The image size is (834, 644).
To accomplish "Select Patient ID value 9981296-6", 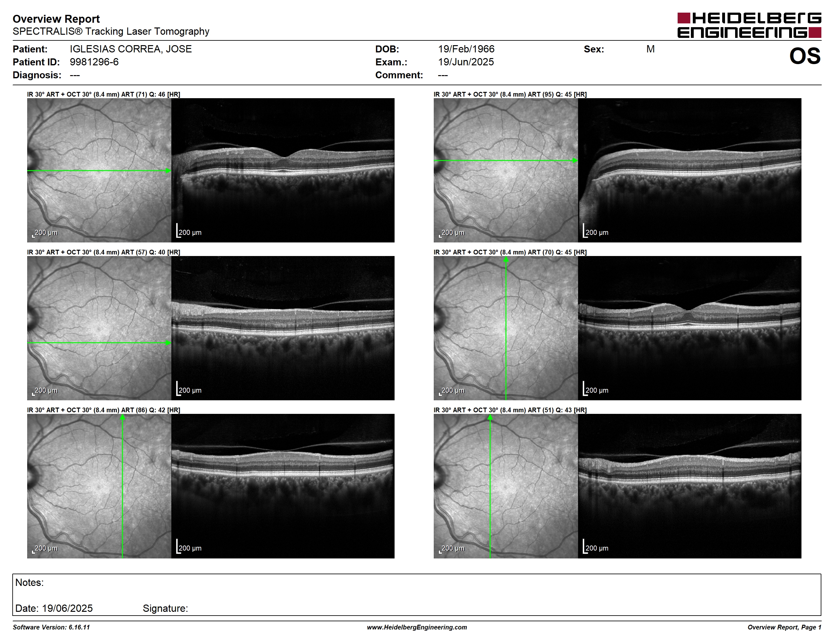I will tap(94, 62).
